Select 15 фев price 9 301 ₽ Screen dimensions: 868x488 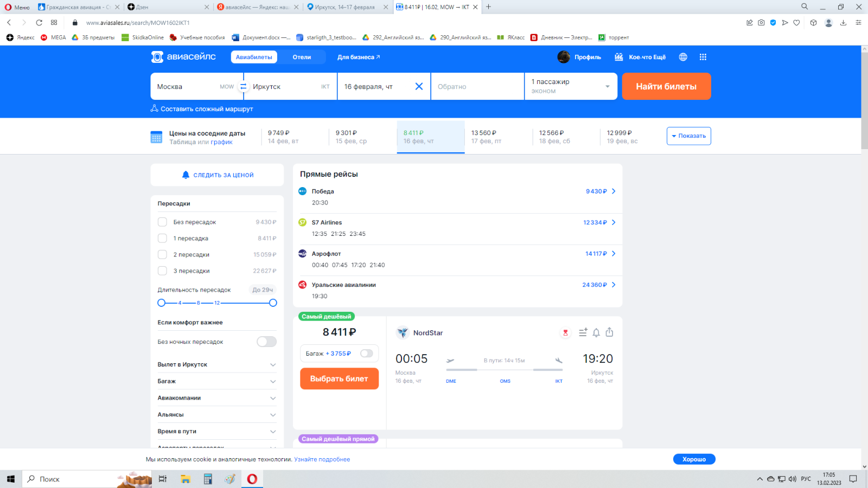[362, 137]
